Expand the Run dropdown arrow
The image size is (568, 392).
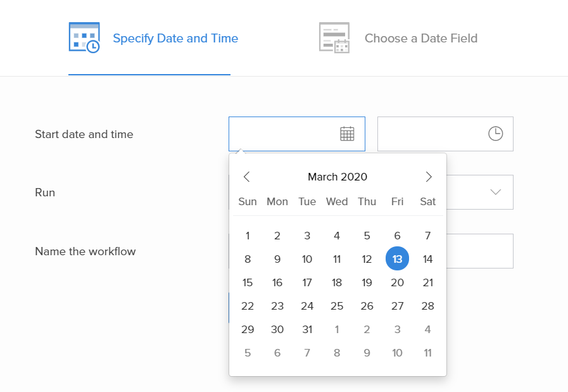[495, 192]
